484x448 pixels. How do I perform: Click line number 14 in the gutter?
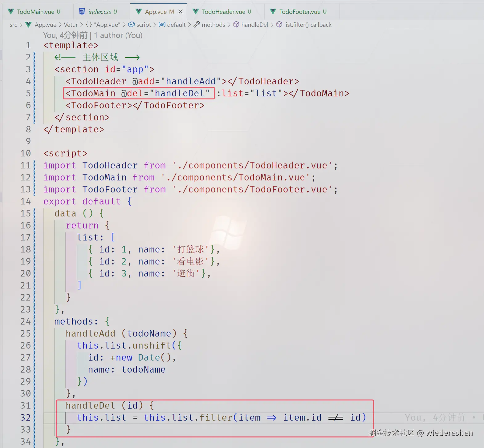click(26, 201)
